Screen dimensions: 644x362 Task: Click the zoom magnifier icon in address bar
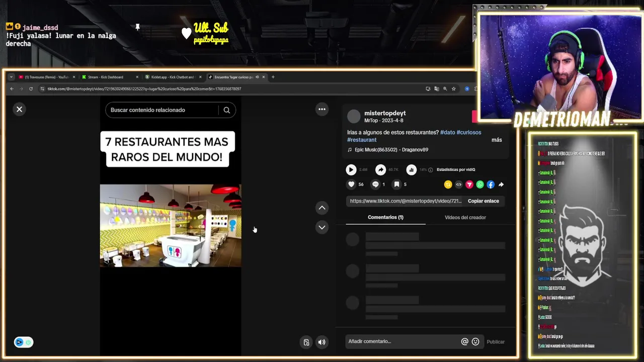pyautogui.click(x=445, y=89)
